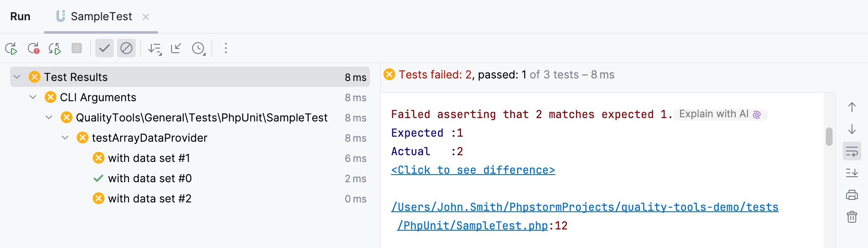
Task: Toggle soft-wrap in test output console
Action: (x=852, y=151)
